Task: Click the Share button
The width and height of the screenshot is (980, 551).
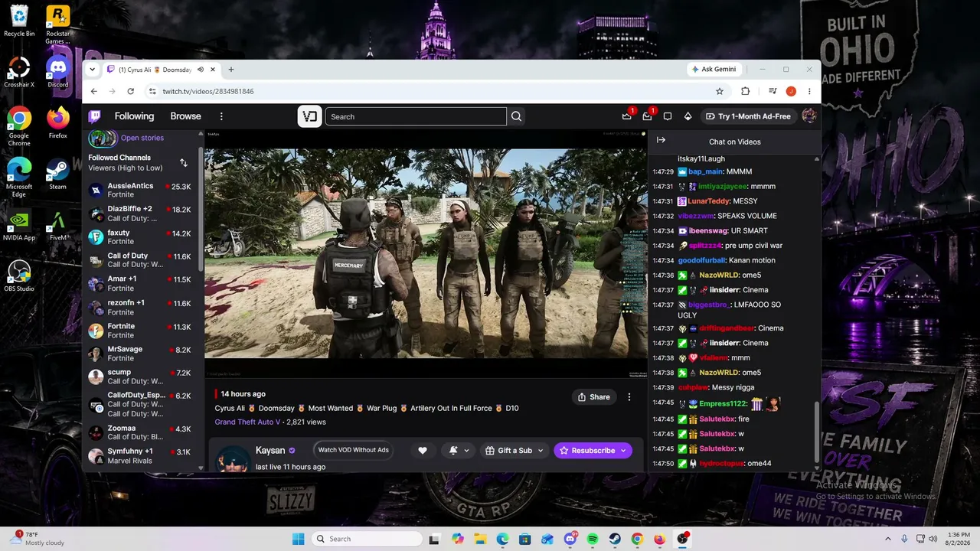Action: 594,397
